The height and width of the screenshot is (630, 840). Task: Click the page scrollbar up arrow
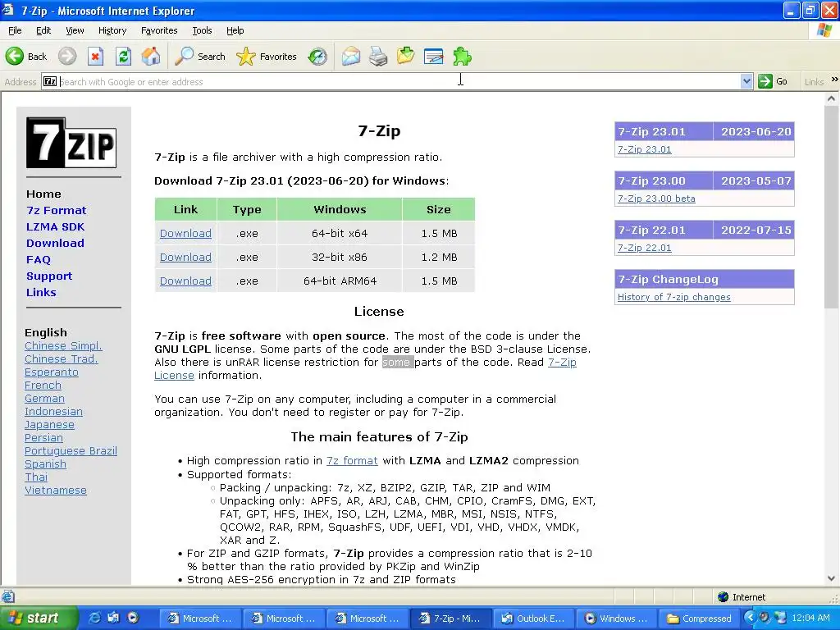point(831,99)
